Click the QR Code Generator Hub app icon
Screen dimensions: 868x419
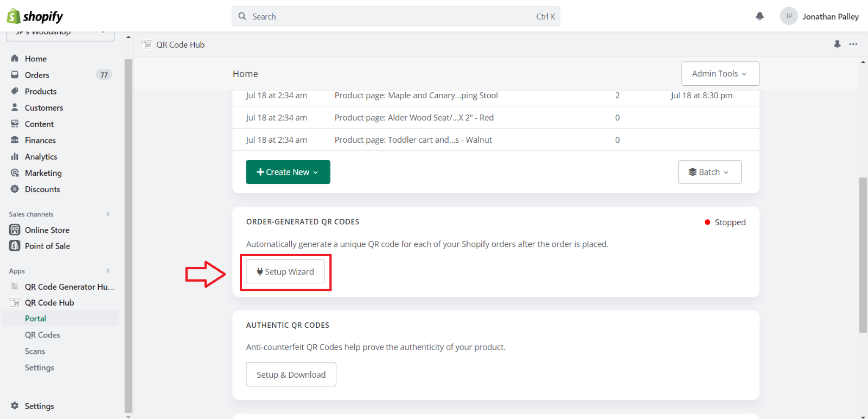(x=15, y=287)
